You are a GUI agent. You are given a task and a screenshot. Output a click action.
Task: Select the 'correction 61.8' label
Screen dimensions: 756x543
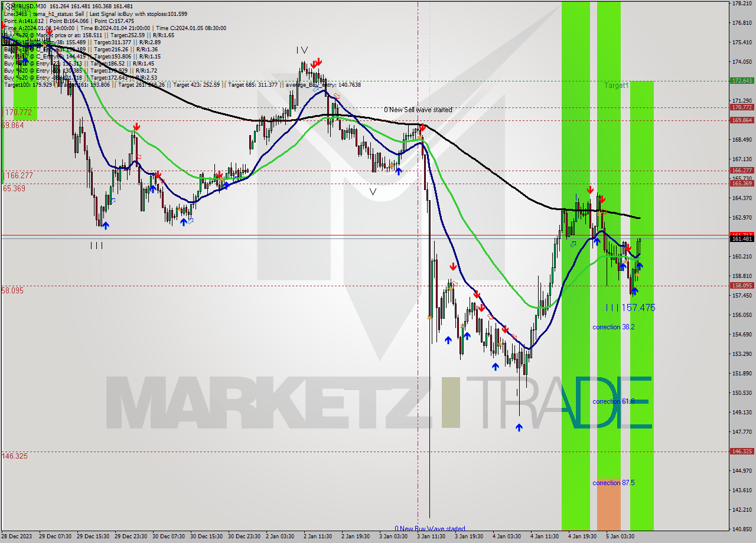pyautogui.click(x=614, y=401)
